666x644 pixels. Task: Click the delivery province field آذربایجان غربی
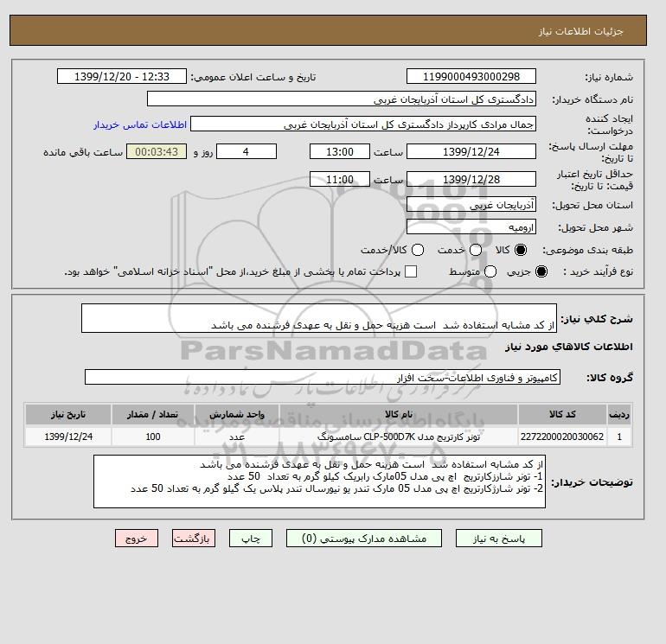471,205
